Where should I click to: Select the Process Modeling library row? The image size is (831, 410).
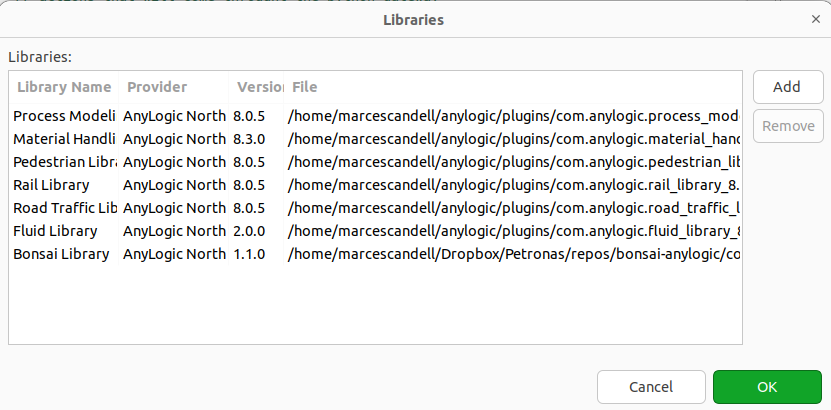click(x=375, y=116)
